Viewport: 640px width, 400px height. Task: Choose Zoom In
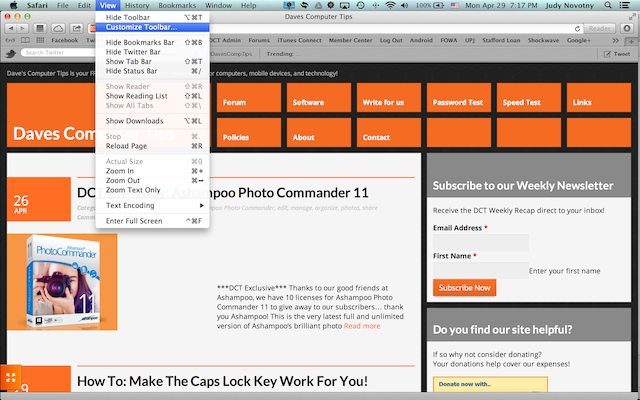[153, 171]
